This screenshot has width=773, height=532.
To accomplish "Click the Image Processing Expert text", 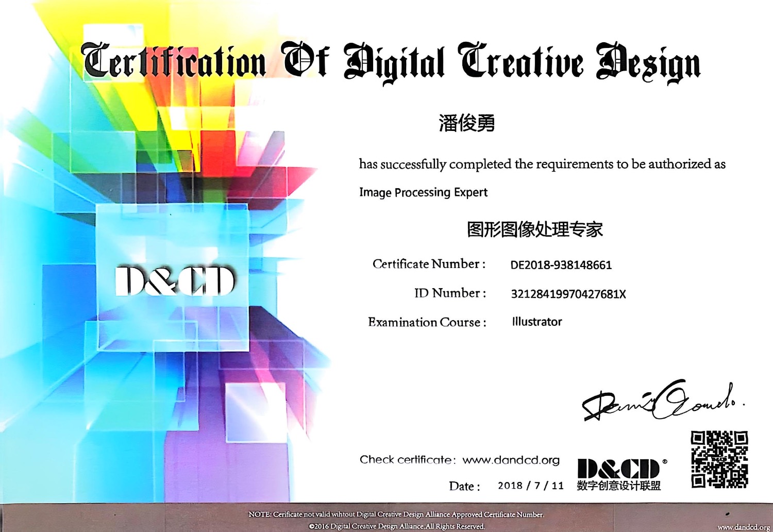I will pyautogui.click(x=423, y=192).
